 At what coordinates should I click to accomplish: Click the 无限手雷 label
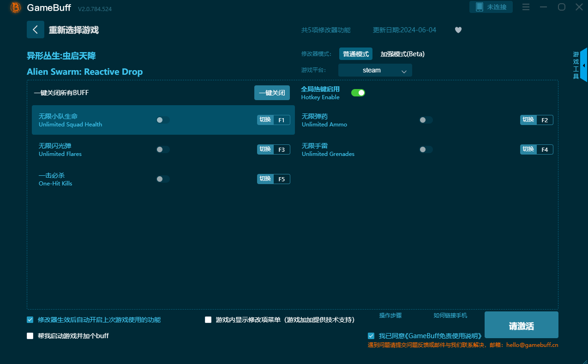[x=315, y=146]
